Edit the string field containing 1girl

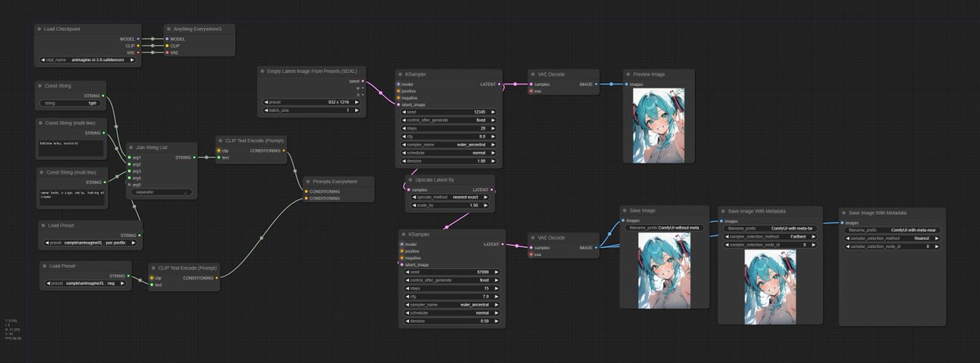point(72,104)
